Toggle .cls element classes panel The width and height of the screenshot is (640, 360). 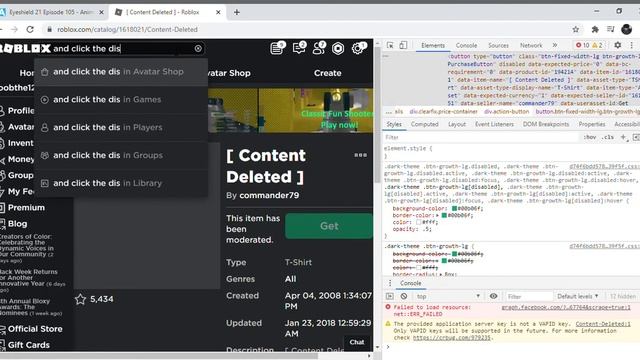point(607,138)
